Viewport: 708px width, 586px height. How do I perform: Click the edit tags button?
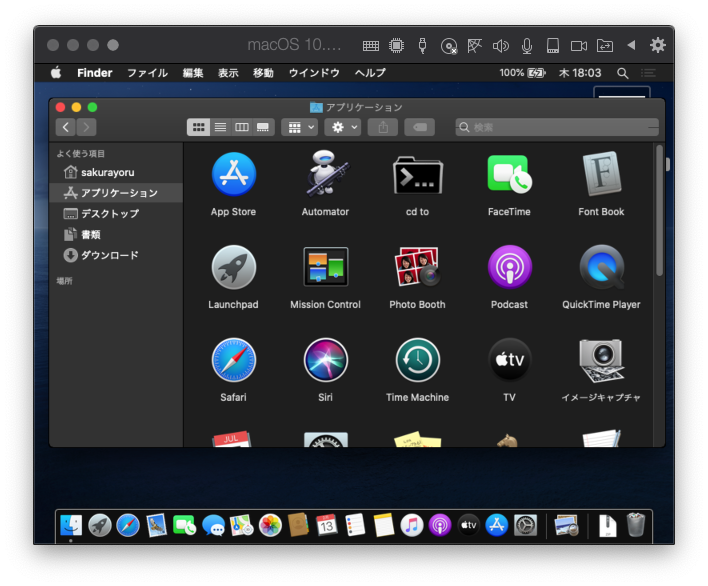click(x=419, y=127)
